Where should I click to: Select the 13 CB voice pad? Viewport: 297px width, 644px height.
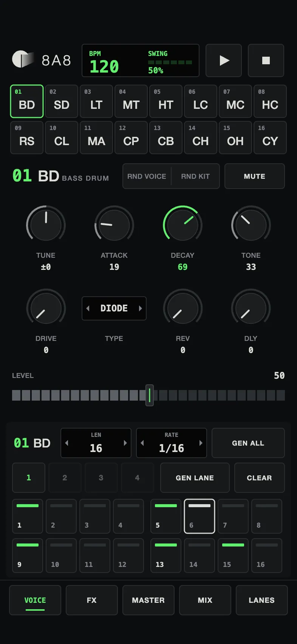[x=166, y=138]
